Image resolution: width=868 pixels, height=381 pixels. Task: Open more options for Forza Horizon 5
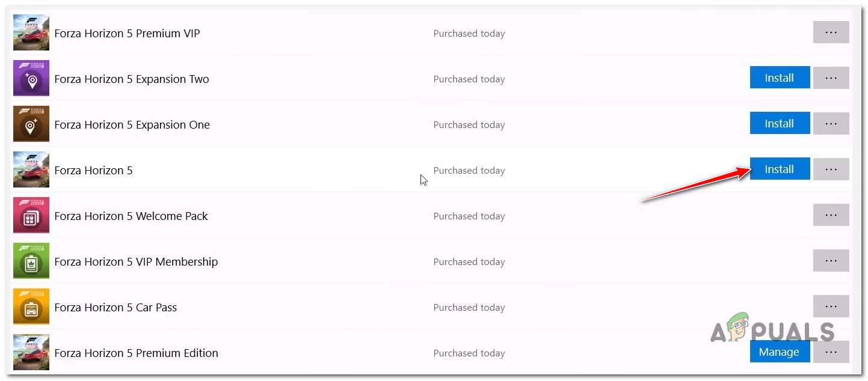[831, 169]
